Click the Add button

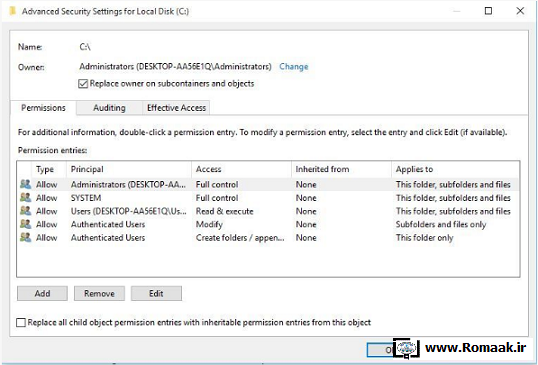point(42,293)
